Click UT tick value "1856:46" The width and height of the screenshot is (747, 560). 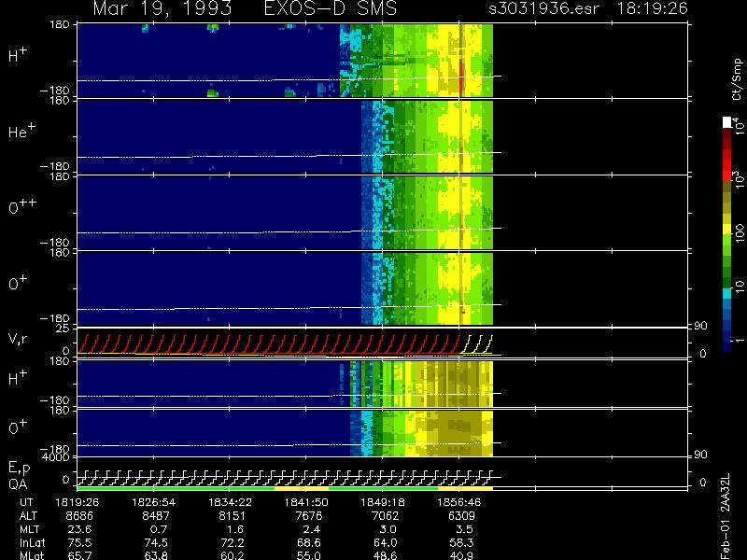[x=459, y=502]
